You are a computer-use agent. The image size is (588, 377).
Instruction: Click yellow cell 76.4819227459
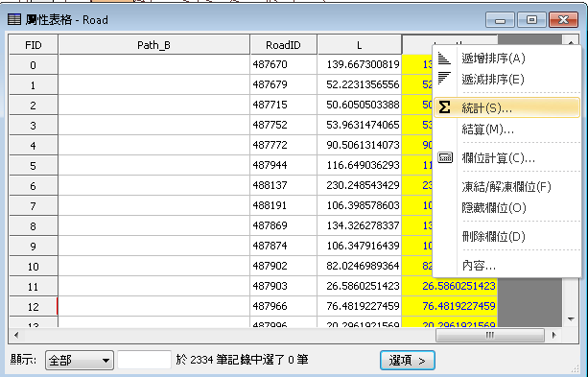(450, 306)
